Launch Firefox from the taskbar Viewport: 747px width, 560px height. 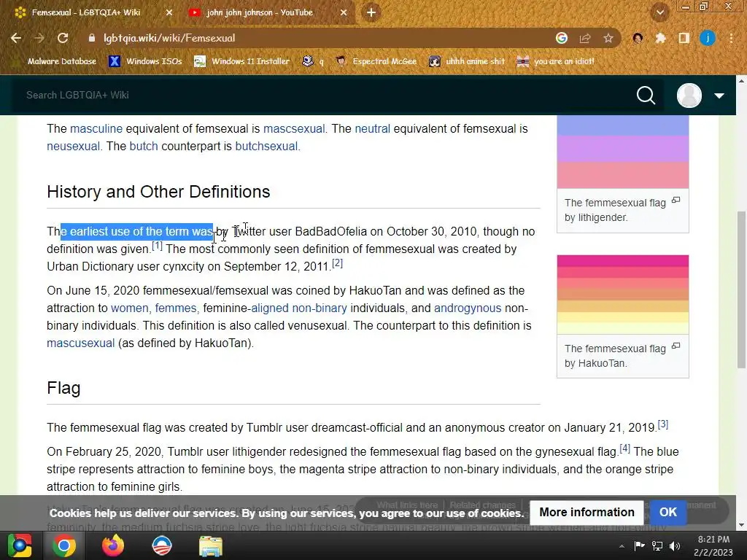113,545
